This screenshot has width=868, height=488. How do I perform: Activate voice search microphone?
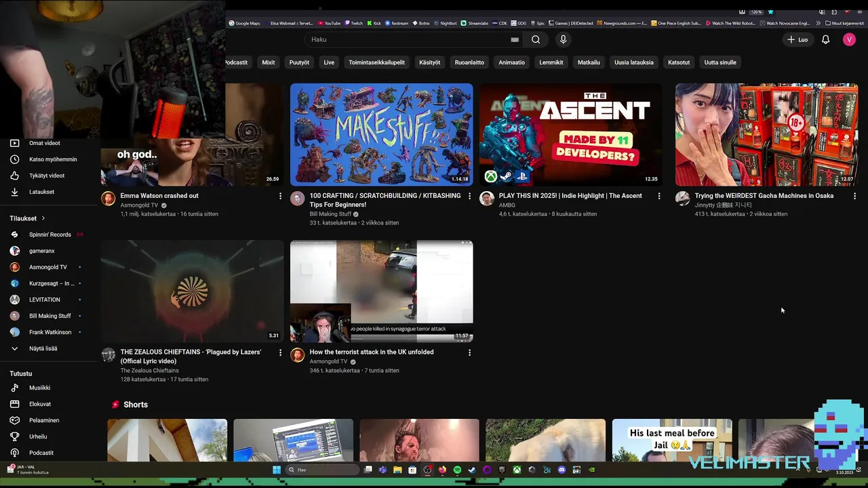pyautogui.click(x=563, y=39)
